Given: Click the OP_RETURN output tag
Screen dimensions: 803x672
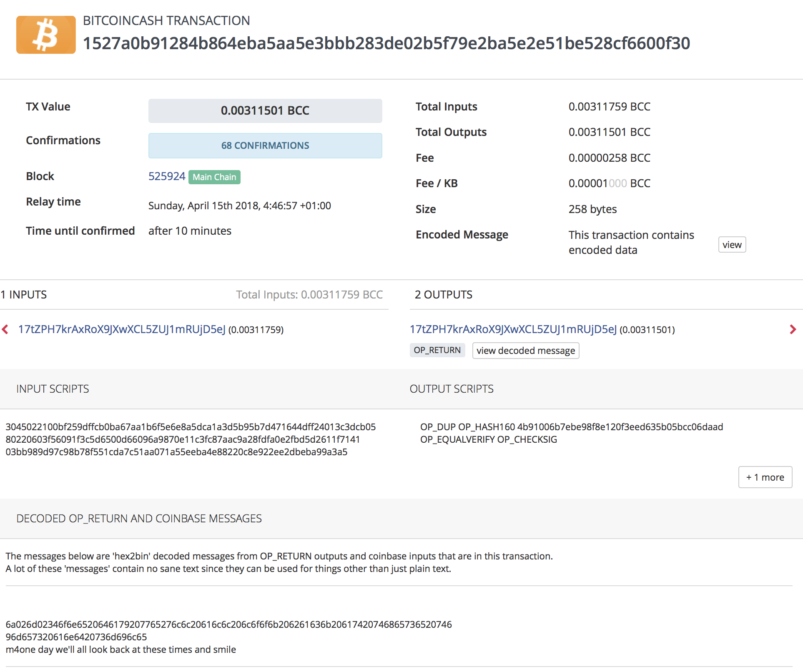Looking at the screenshot, I should coord(437,350).
